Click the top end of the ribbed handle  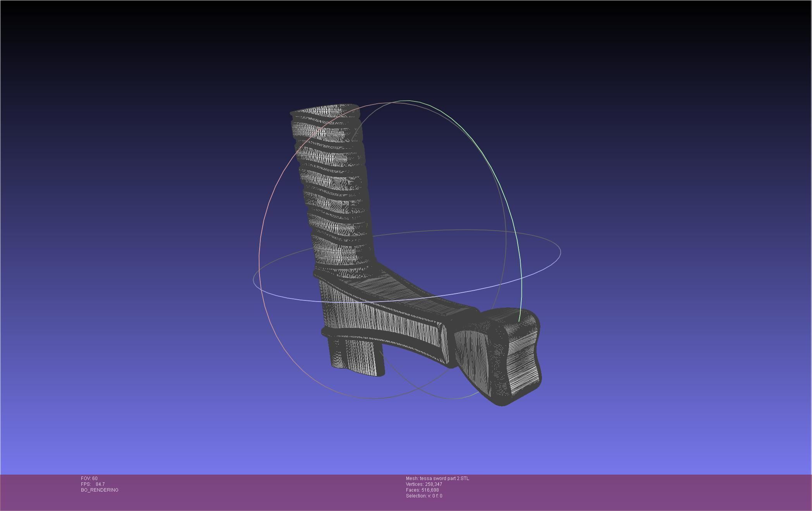(325, 110)
